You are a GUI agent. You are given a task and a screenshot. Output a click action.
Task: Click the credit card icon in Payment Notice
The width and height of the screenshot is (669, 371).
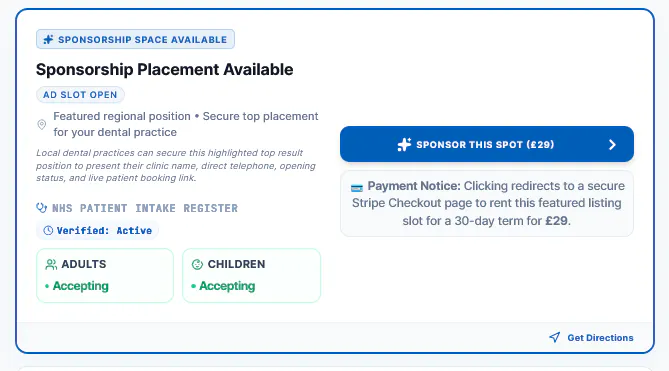coord(357,187)
